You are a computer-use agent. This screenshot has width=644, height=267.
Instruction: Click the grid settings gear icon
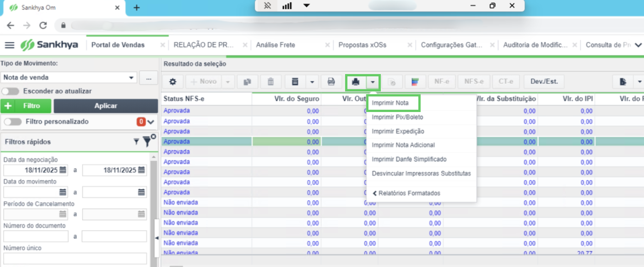(x=173, y=82)
